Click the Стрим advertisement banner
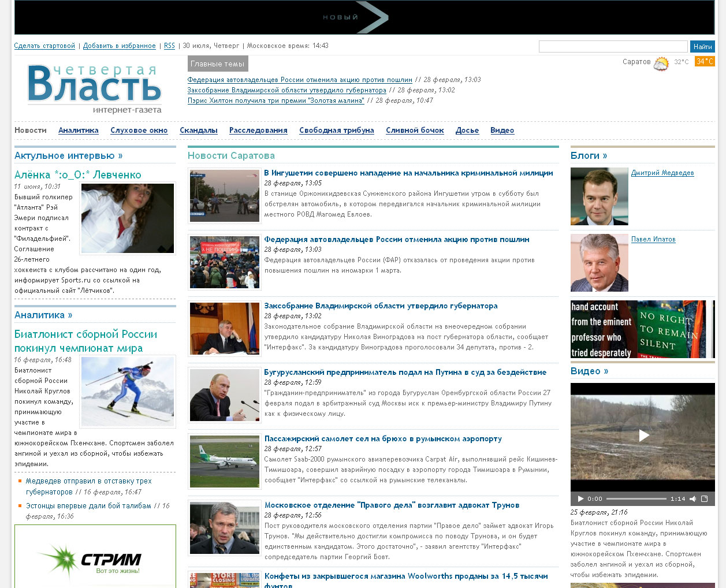Image resolution: width=726 pixels, height=588 pixels. point(95,556)
